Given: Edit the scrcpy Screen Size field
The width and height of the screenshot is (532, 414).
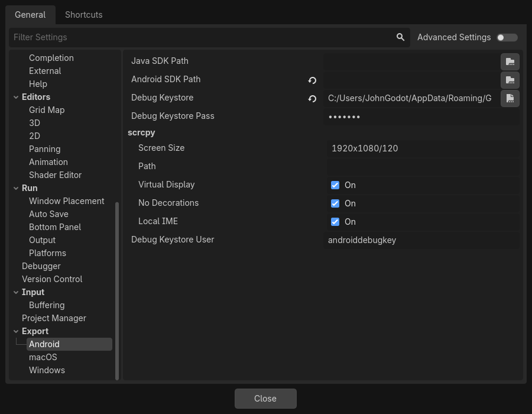Looking at the screenshot, I should coord(423,148).
